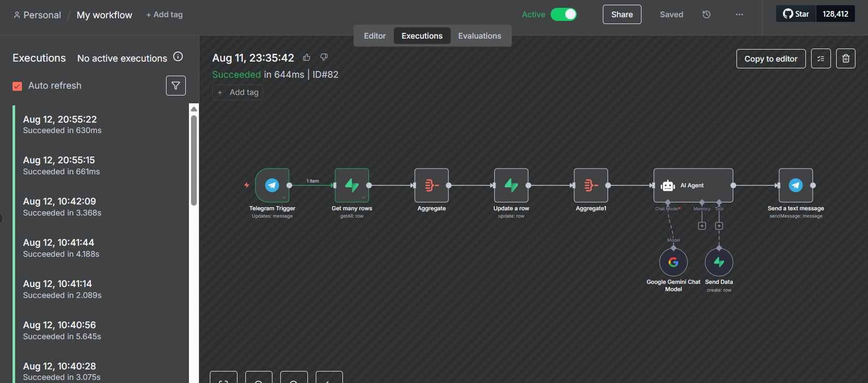Click the 128,412 star count
Screen dimensions: 868x383
point(836,14)
